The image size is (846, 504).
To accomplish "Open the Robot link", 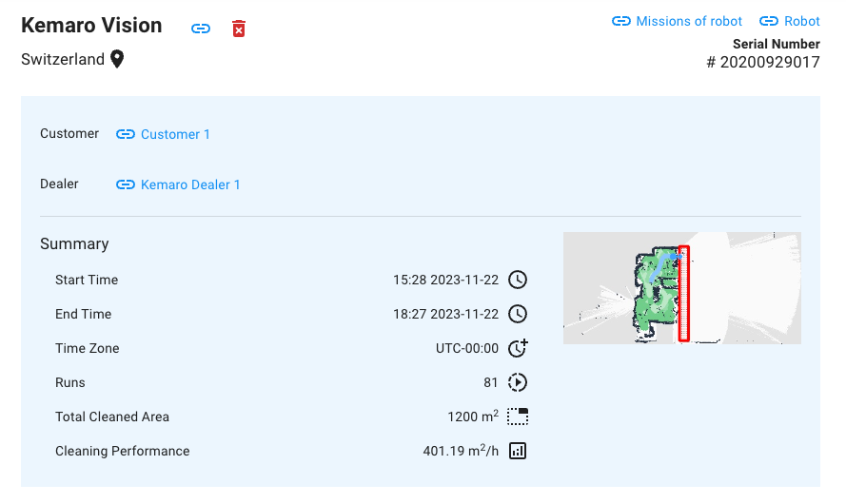I will pyautogui.click(x=789, y=21).
